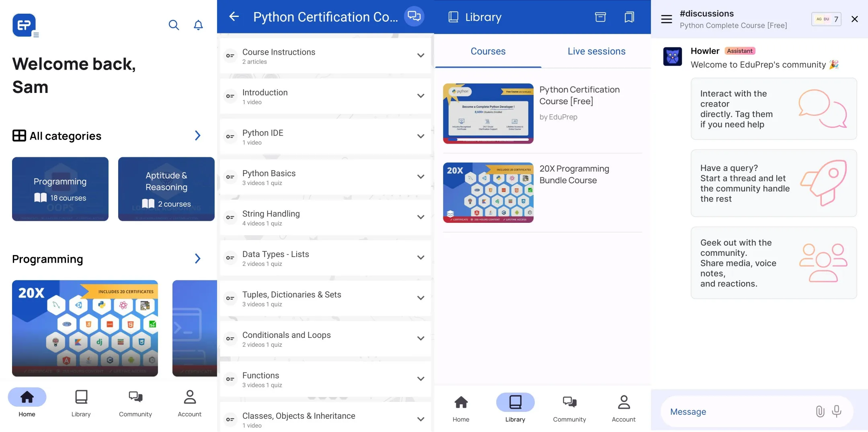Switch to the Live sessions tab

[596, 51]
